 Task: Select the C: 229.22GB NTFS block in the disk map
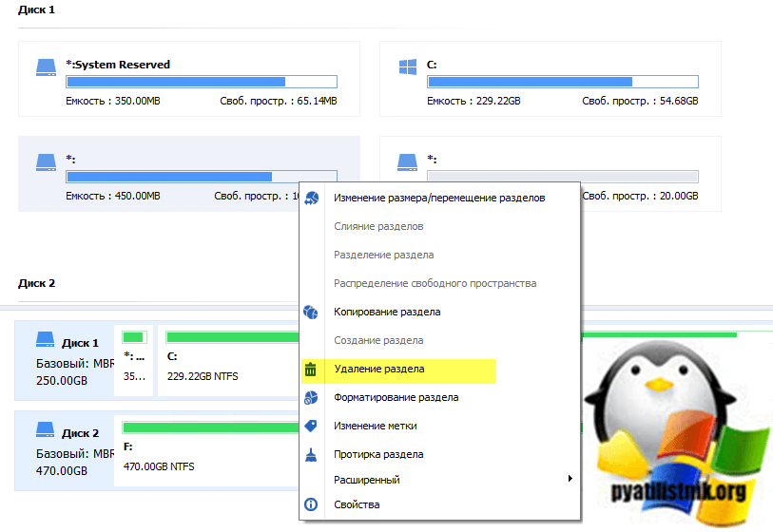tap(229, 360)
